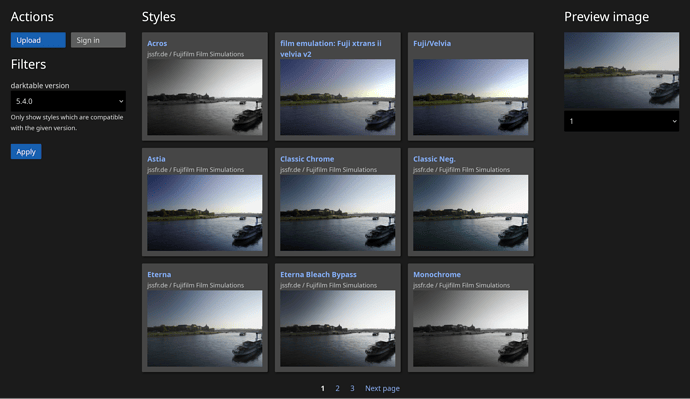Click the jssfr.de subtitle under Astia
690x399 pixels.
click(x=195, y=170)
